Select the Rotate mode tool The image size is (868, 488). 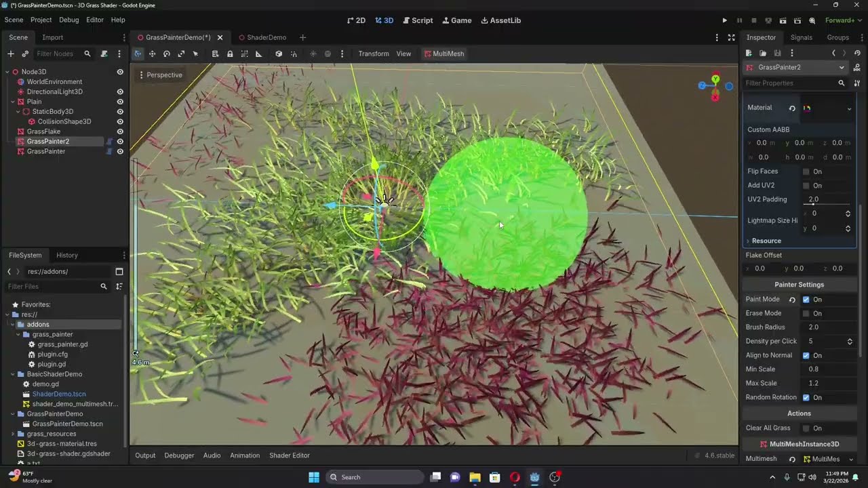167,54
